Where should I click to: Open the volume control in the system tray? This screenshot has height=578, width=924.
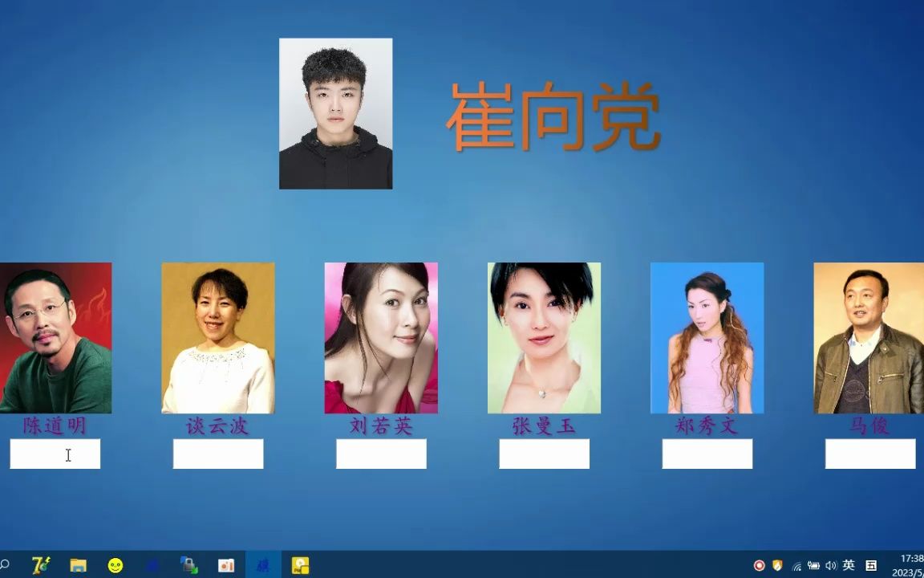click(830, 564)
